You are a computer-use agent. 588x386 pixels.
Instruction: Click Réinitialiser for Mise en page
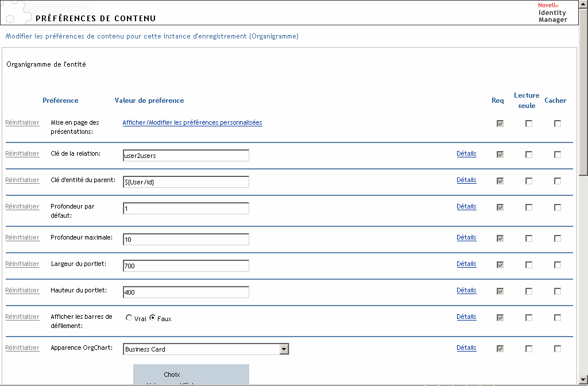pyautogui.click(x=22, y=122)
